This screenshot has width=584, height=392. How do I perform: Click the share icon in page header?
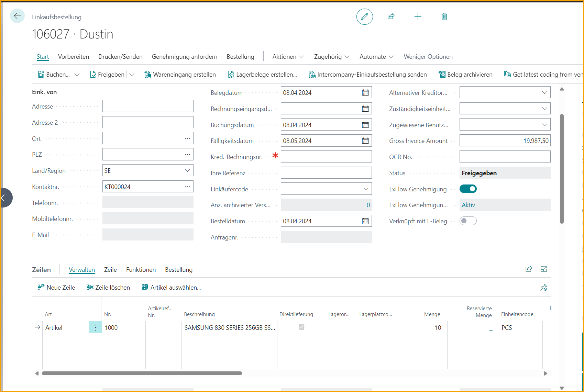point(391,16)
